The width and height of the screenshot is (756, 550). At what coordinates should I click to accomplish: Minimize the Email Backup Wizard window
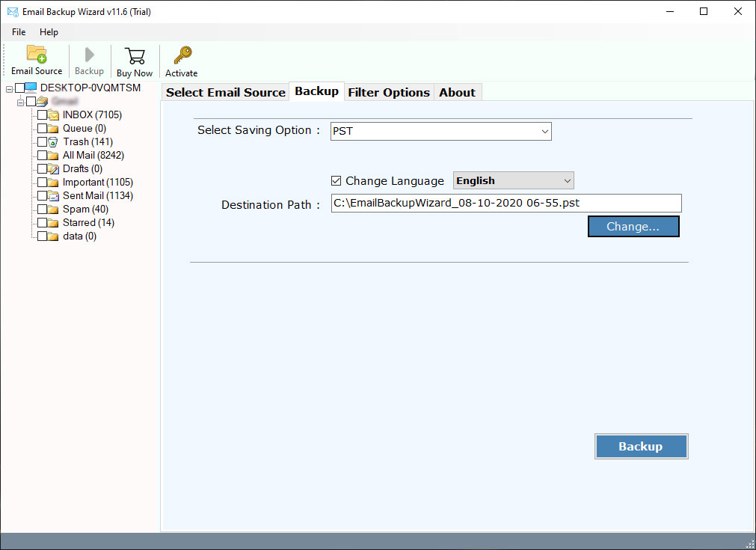[670, 11]
